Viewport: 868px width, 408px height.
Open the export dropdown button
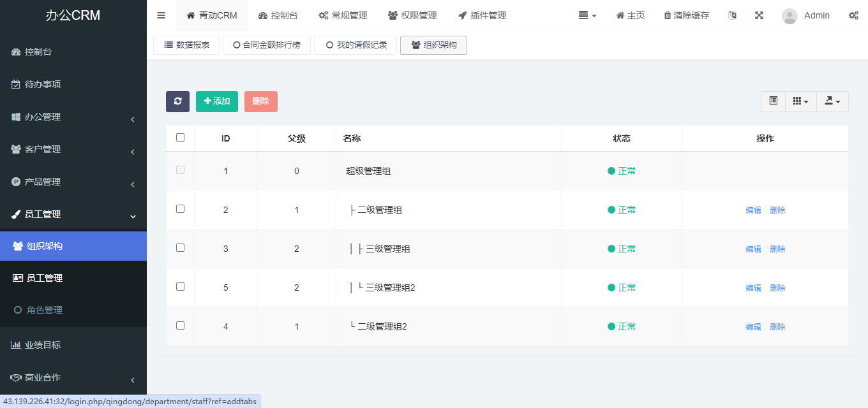click(832, 101)
